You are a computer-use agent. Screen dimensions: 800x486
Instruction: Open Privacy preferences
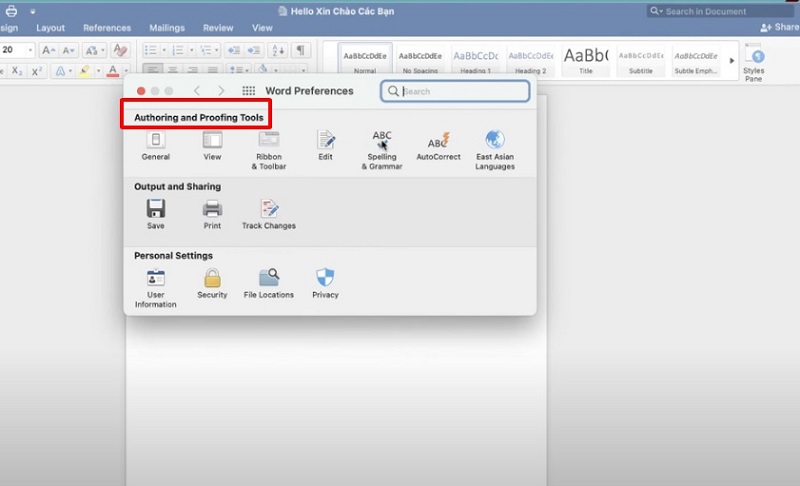[x=326, y=284]
